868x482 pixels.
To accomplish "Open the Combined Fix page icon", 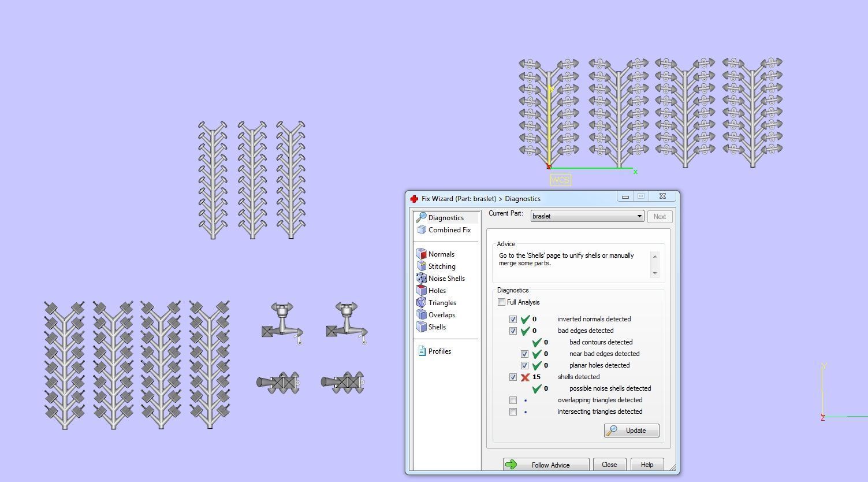I will [x=421, y=229].
